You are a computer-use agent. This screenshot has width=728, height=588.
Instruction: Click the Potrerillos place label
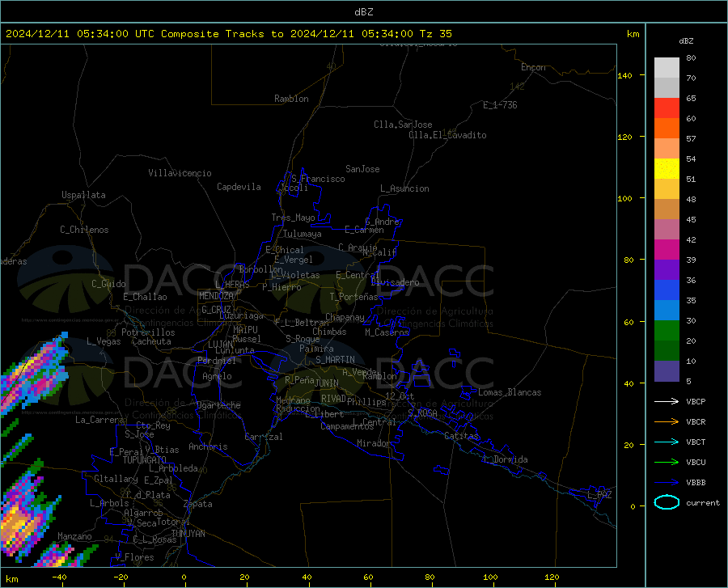tap(148, 332)
